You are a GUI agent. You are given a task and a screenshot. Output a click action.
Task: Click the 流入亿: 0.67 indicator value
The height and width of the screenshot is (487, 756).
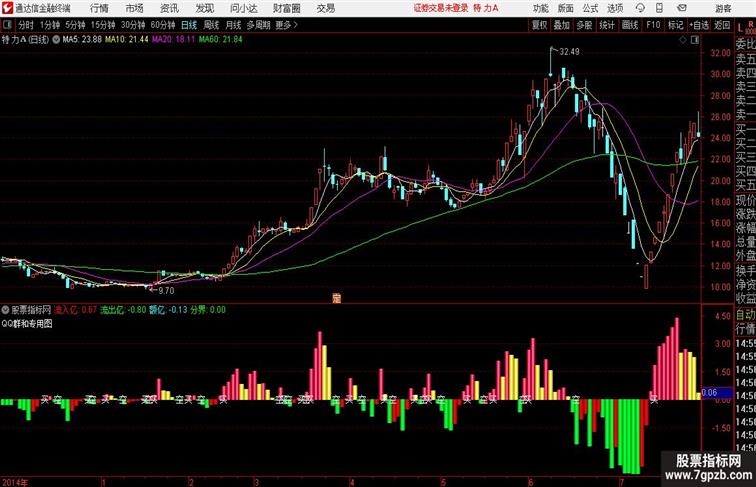pyautogui.click(x=75, y=310)
